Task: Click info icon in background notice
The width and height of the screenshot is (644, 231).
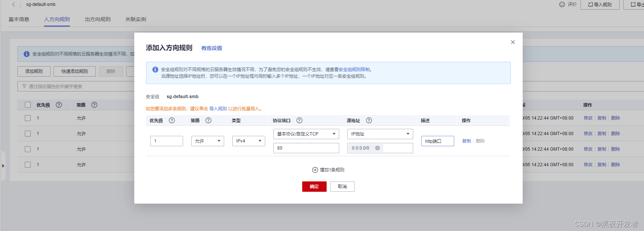Action: [x=27, y=54]
